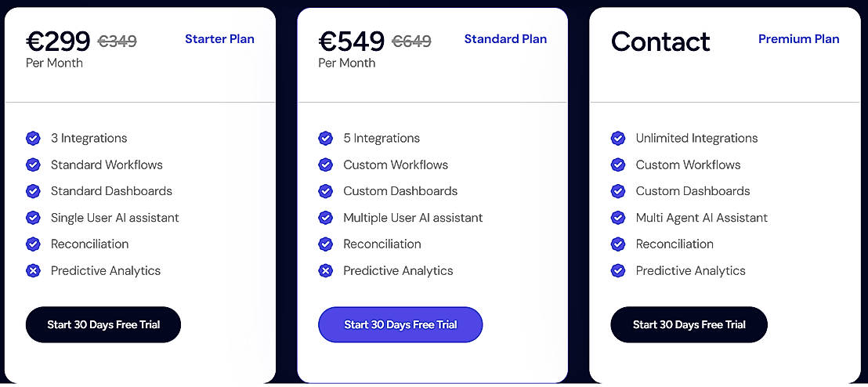Viewport: 868px width, 387px height.
Task: Click checkmark beside Single User AI assistant
Action: 33,218
